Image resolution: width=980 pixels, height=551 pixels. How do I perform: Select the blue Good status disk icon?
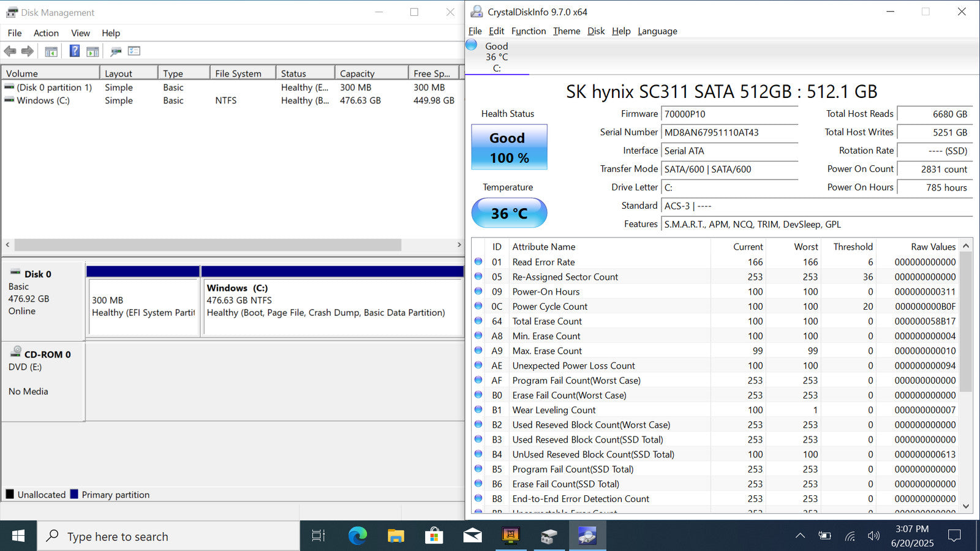[471, 45]
